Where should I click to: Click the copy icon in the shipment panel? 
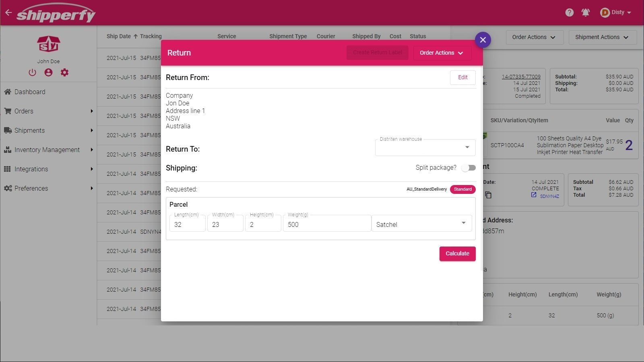click(x=488, y=195)
